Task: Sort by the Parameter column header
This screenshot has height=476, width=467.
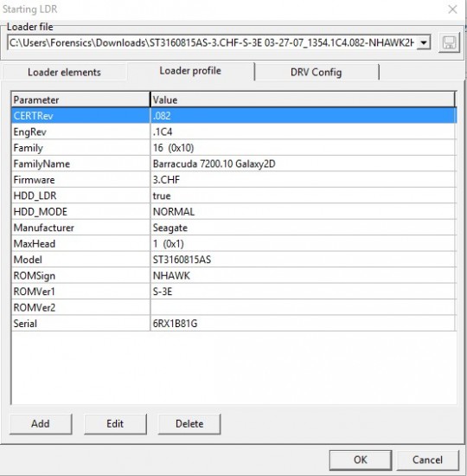Action: point(80,100)
